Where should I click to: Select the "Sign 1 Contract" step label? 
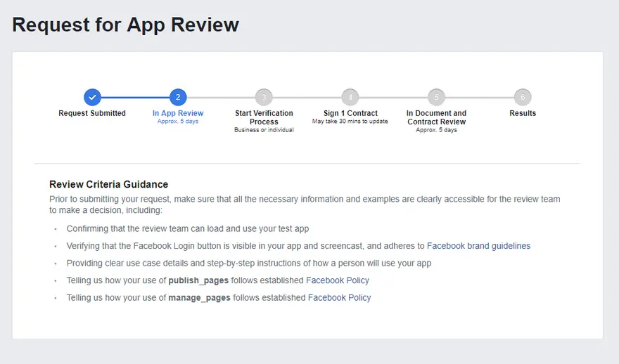[x=350, y=113]
